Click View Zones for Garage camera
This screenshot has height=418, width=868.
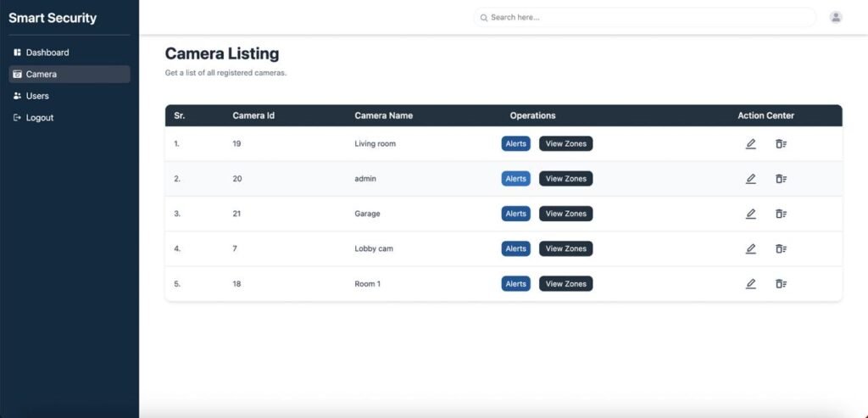click(x=565, y=214)
